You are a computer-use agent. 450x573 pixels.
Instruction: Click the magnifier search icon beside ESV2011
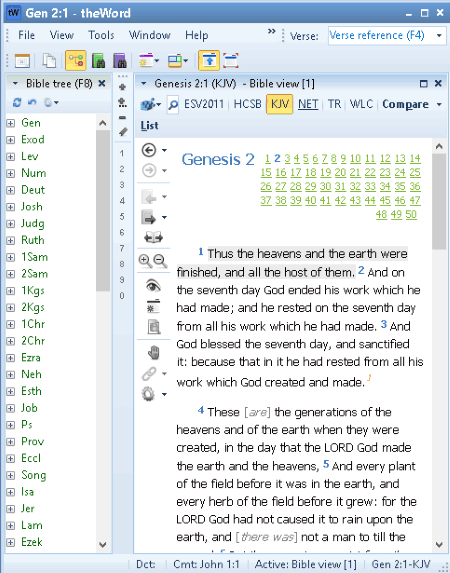[173, 105]
